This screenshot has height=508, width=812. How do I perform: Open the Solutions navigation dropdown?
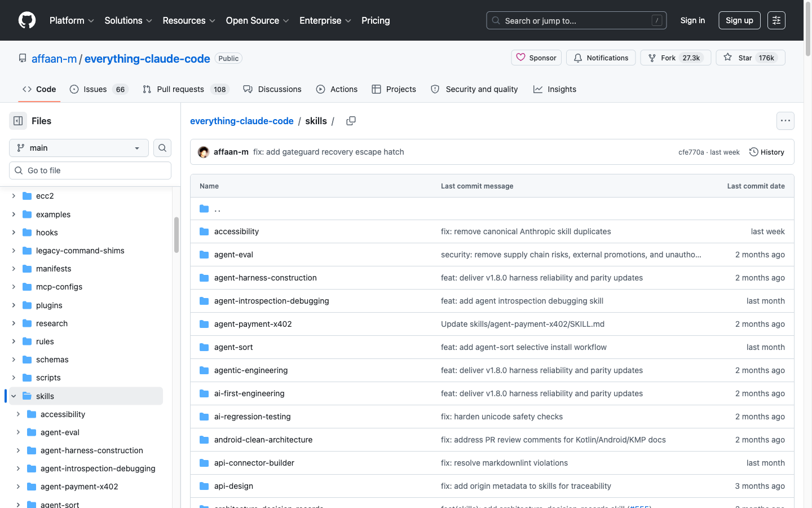pos(129,20)
